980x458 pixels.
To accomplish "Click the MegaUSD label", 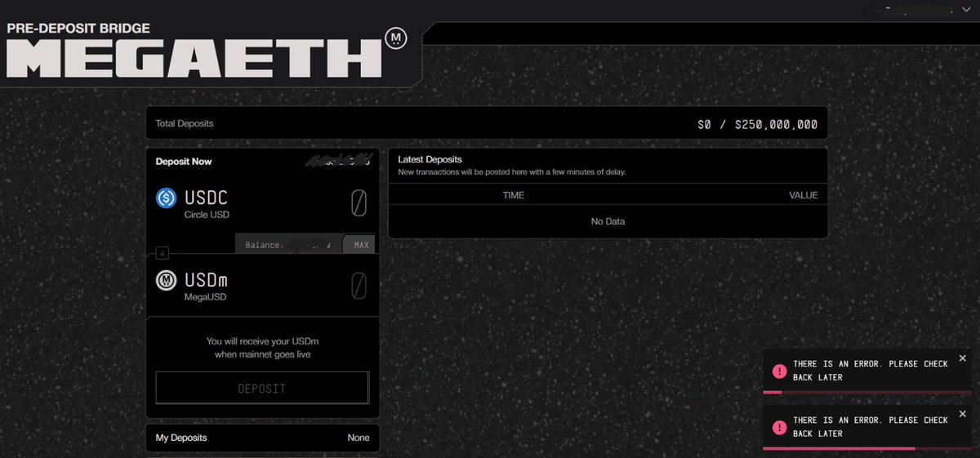I will tap(206, 297).
